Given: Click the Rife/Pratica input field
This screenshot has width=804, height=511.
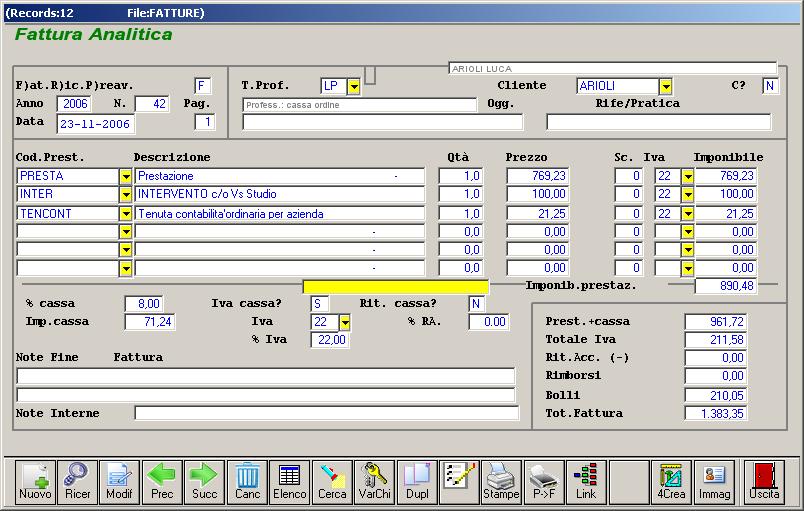Looking at the screenshot, I should coord(658,122).
